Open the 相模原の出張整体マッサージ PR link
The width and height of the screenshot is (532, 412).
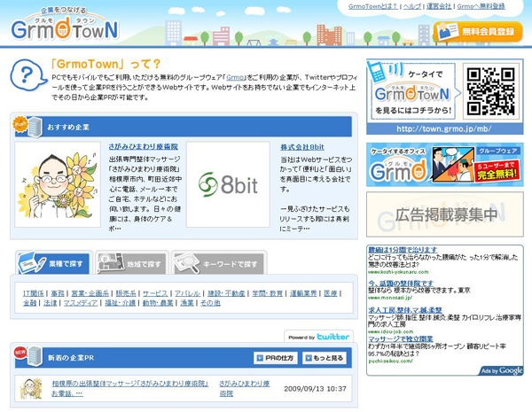(x=129, y=388)
